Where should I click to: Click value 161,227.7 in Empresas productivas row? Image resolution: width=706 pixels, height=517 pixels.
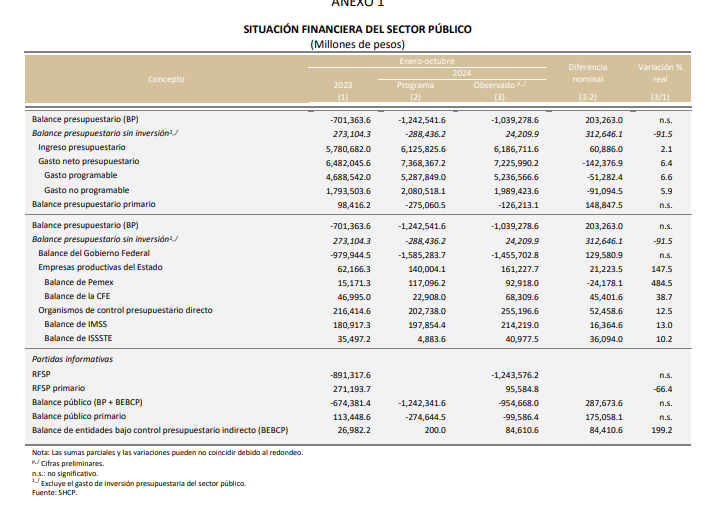[520, 269]
